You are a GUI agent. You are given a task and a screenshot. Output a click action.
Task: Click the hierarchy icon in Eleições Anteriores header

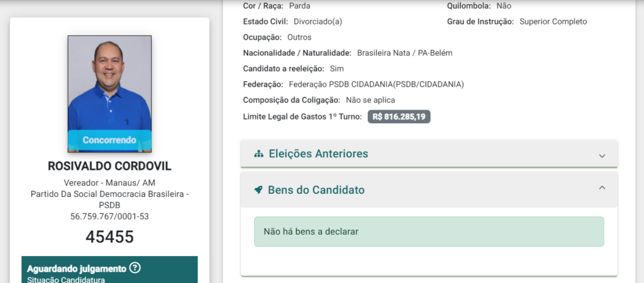pyautogui.click(x=258, y=154)
